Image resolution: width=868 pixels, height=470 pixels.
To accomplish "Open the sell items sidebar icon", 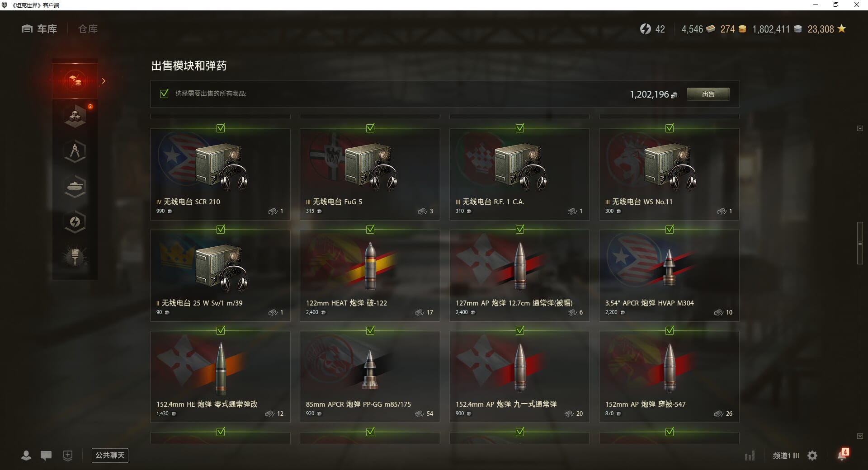I will [x=75, y=81].
